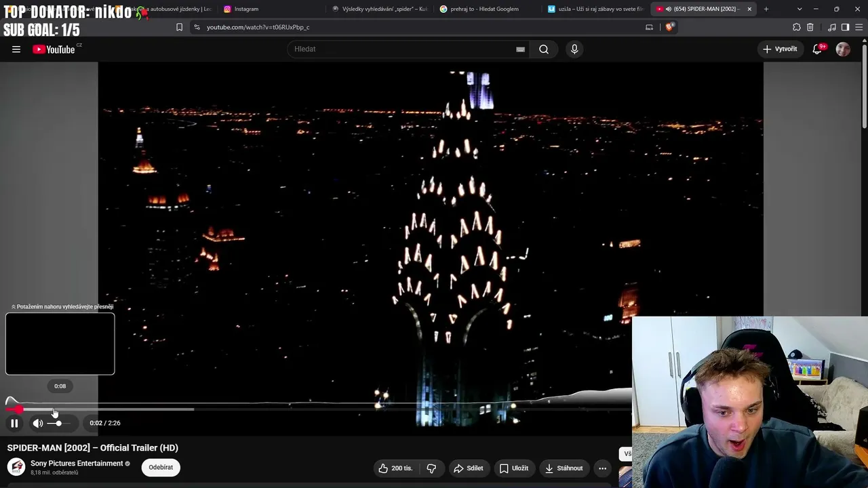This screenshot has width=868, height=488.
Task: Subscribe with the Odebírat button
Action: (x=161, y=467)
